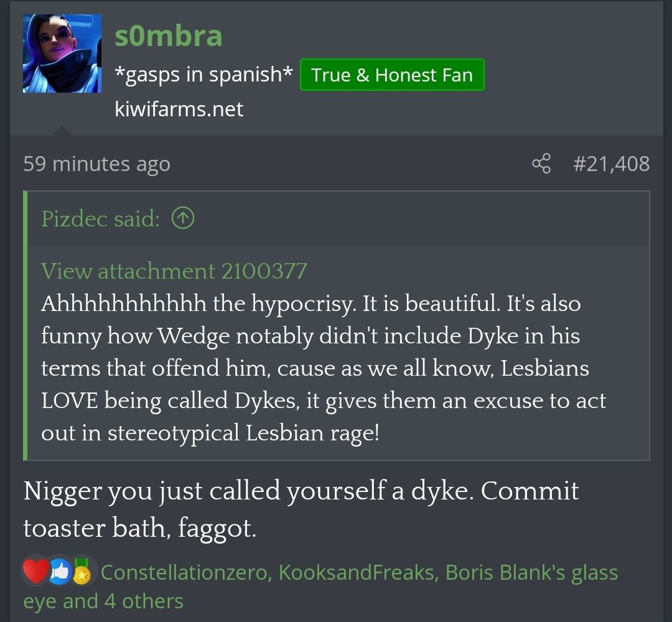
Task: Click the gold medal reaction icon
Action: [82, 572]
